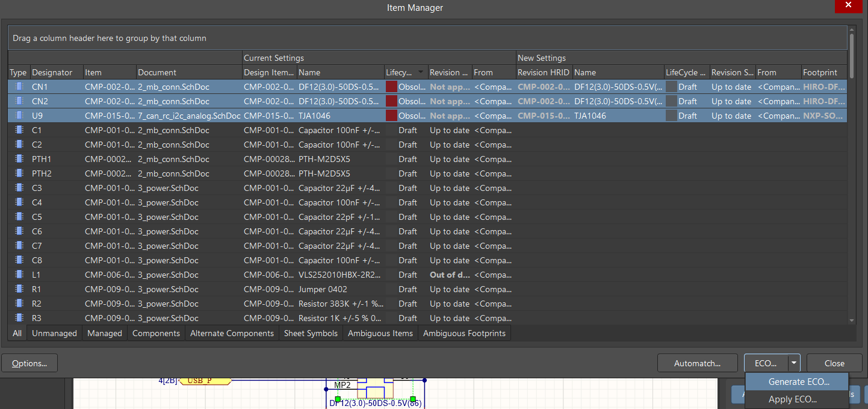Select the component icon in row R3
Image resolution: width=868 pixels, height=409 pixels.
pos(19,318)
